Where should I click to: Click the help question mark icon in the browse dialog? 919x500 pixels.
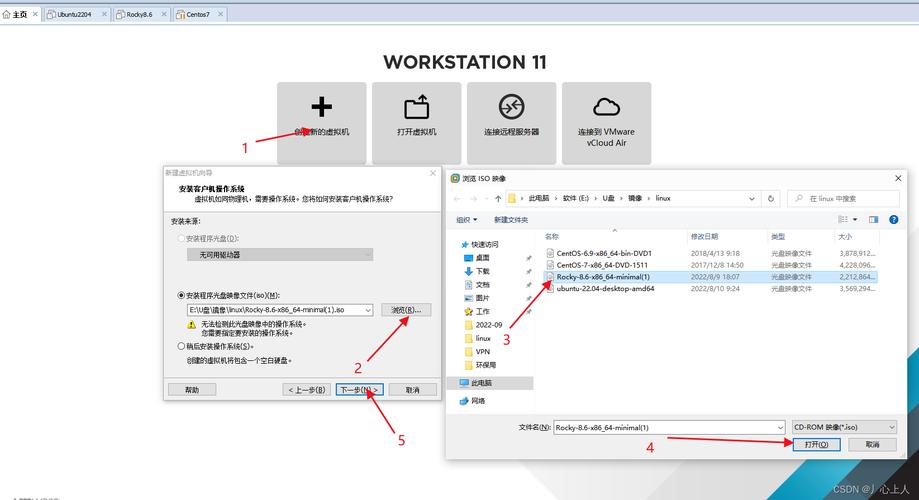pyautogui.click(x=893, y=219)
